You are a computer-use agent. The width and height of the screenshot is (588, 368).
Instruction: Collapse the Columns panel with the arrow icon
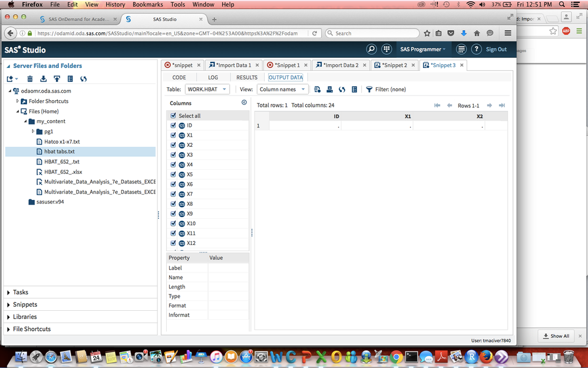tap(244, 103)
